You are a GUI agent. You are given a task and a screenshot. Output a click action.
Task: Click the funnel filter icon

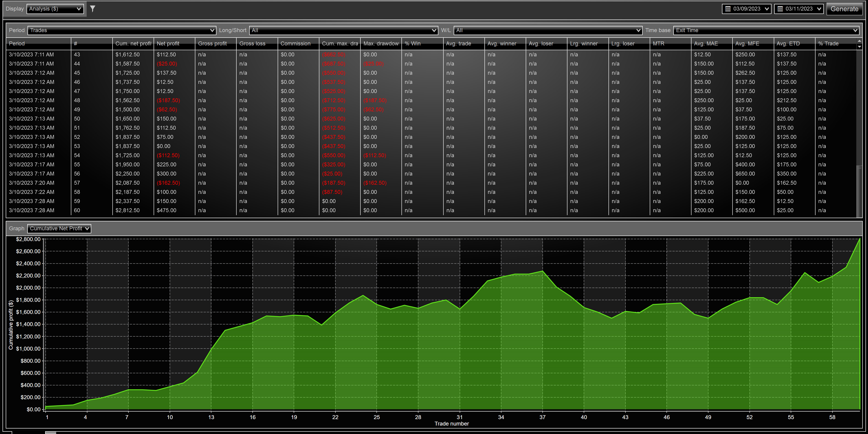click(x=93, y=9)
